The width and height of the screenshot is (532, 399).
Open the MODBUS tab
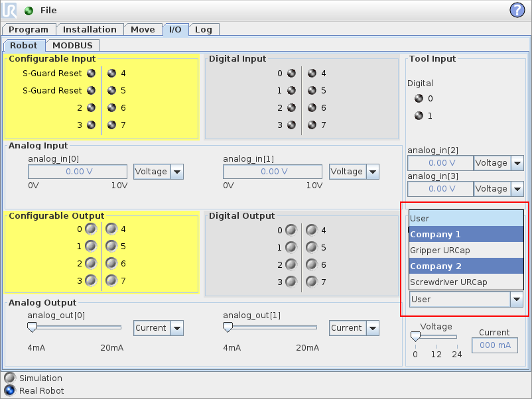coord(73,45)
